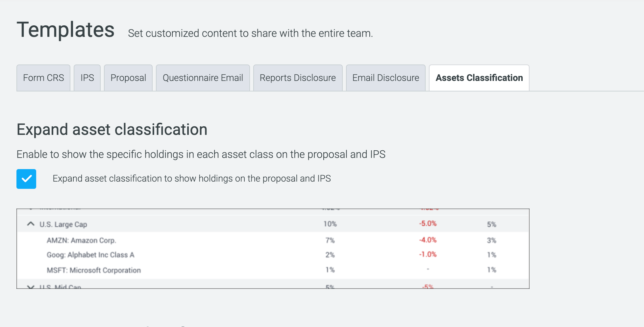Select the MSFT: Microsoft Corporation row
Image resolution: width=644 pixels, height=327 pixels.
click(x=273, y=270)
